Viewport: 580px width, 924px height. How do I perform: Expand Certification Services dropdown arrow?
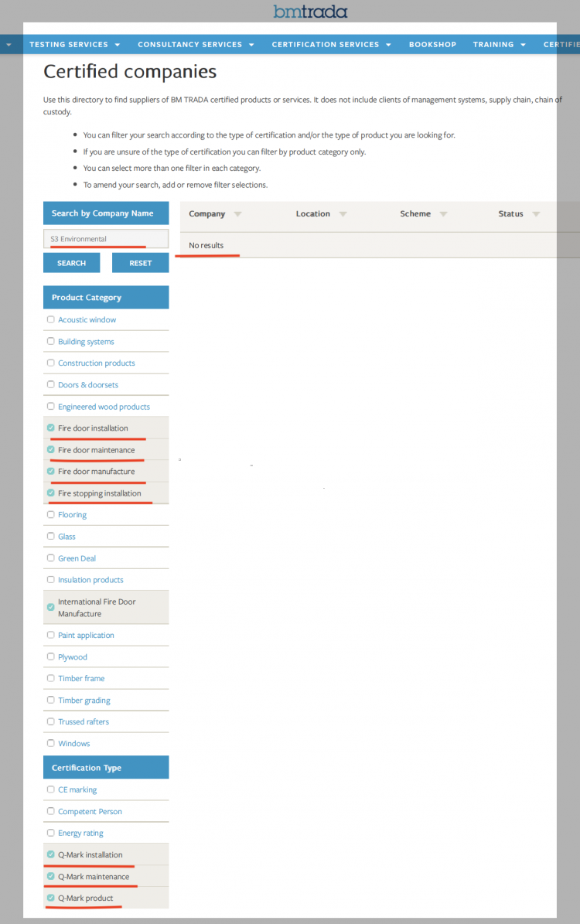click(388, 45)
